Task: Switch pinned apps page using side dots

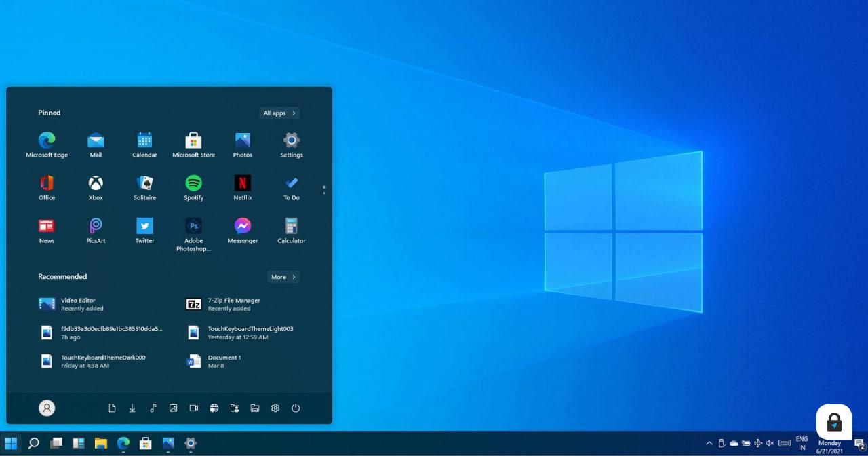Action: [x=324, y=190]
